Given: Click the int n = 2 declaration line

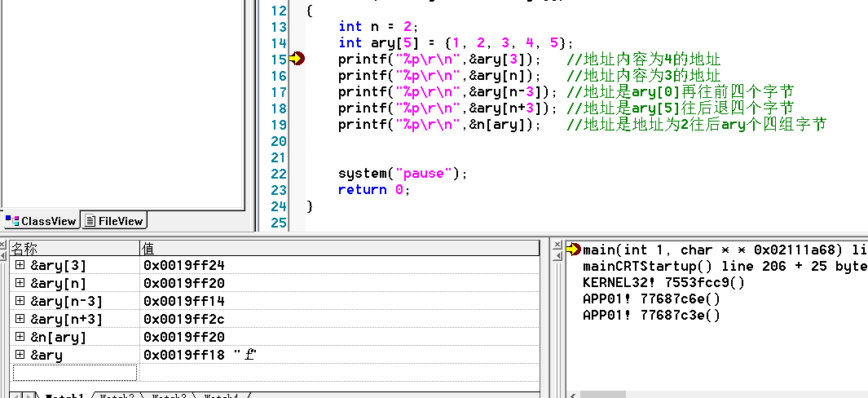Looking at the screenshot, I should [x=379, y=27].
